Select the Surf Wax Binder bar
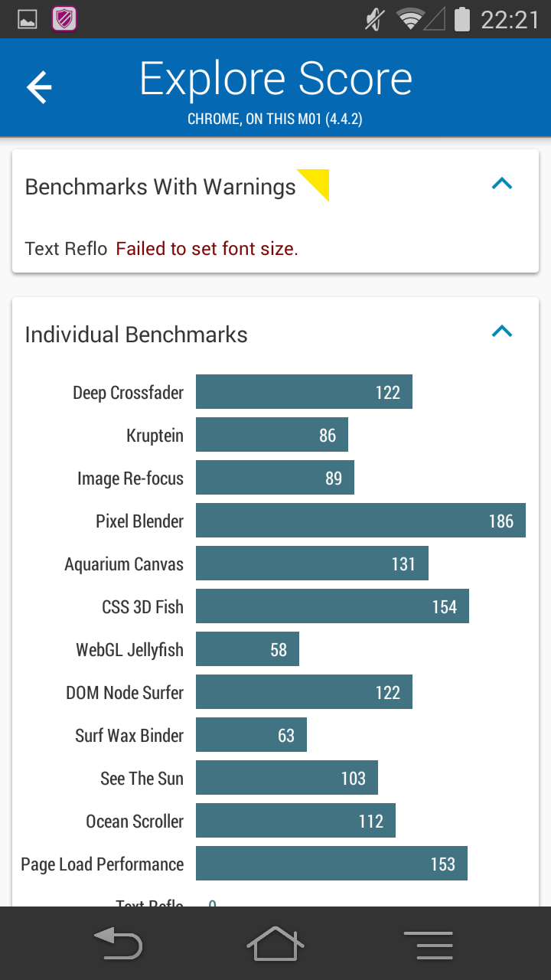Image resolution: width=551 pixels, height=980 pixels. [x=251, y=735]
